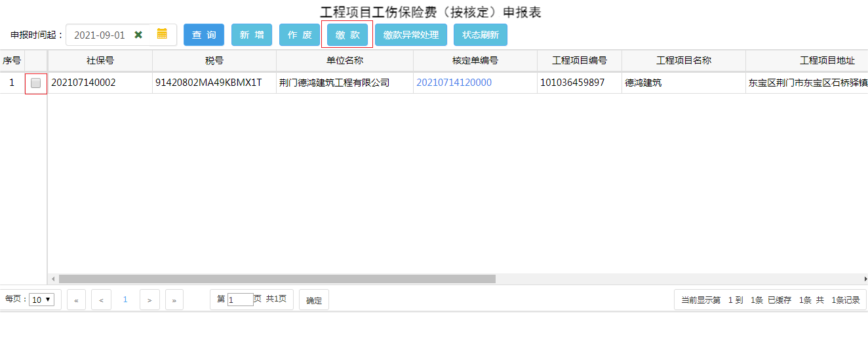The image size is (868, 354).
Task: Go to the next page of results
Action: pyautogui.click(x=149, y=300)
